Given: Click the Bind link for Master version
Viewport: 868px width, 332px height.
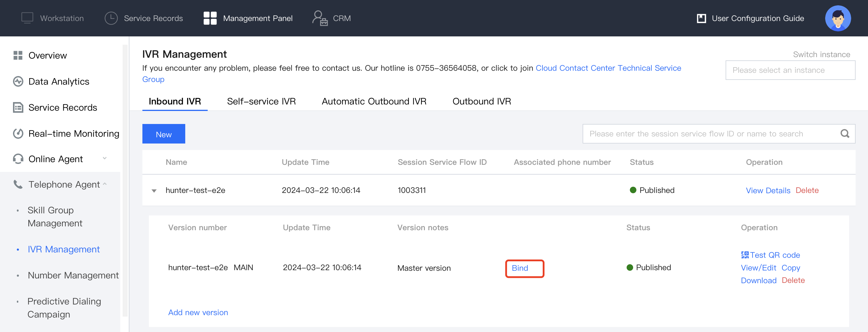Looking at the screenshot, I should click(520, 268).
